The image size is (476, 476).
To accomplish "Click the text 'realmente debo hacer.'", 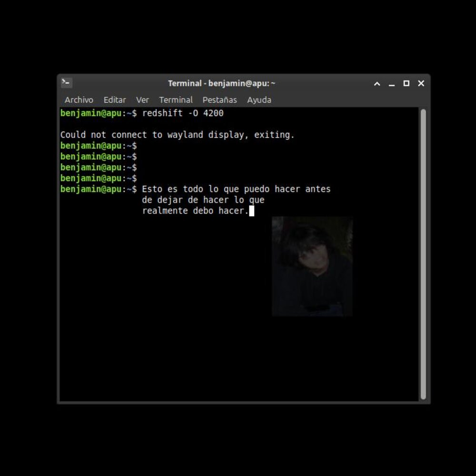I will (x=195, y=211).
